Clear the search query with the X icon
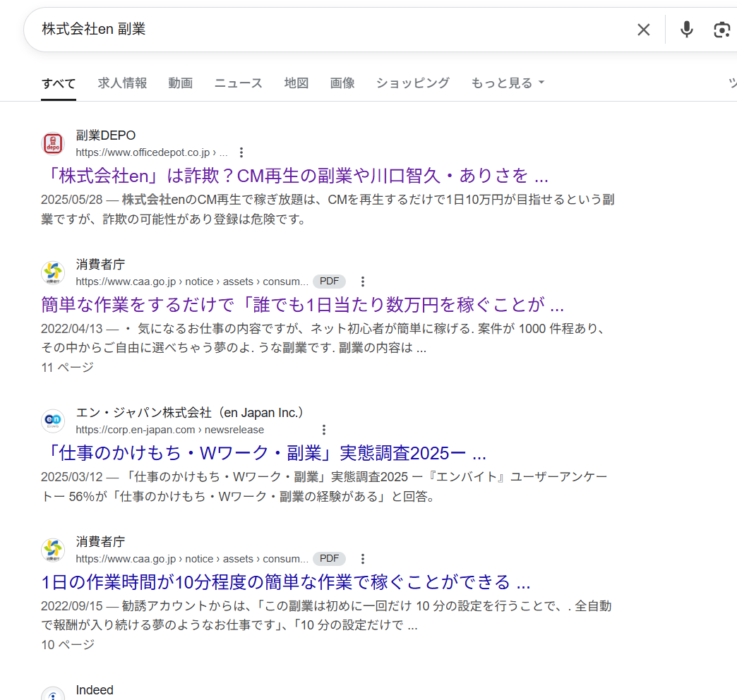The image size is (737, 700). [x=643, y=30]
